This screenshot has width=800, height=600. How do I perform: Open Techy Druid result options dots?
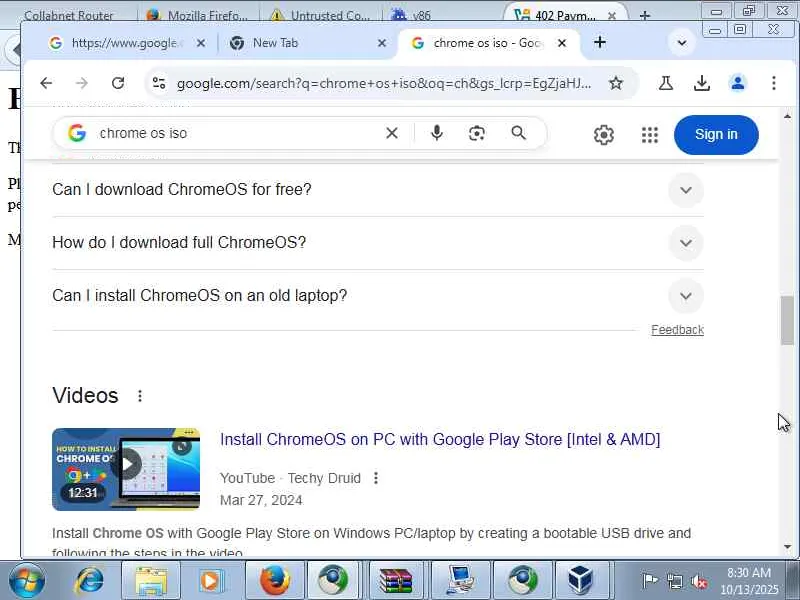click(x=376, y=478)
